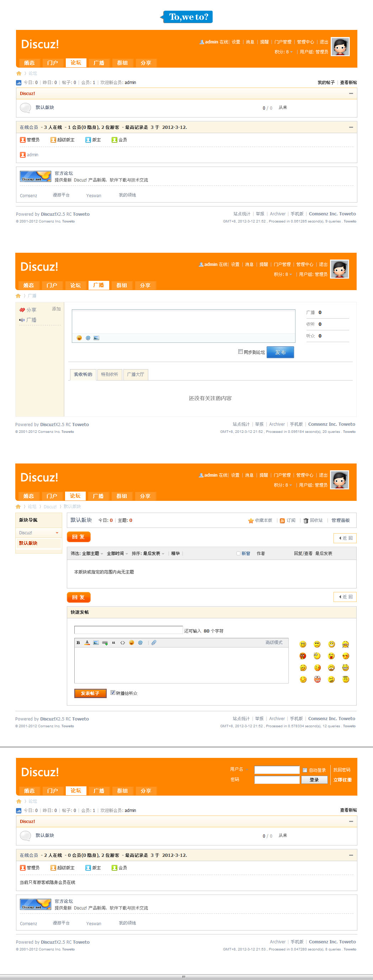This screenshot has width=373, height=980.
Task: Uncheck the 转播给听众 checkbox
Action: click(113, 692)
